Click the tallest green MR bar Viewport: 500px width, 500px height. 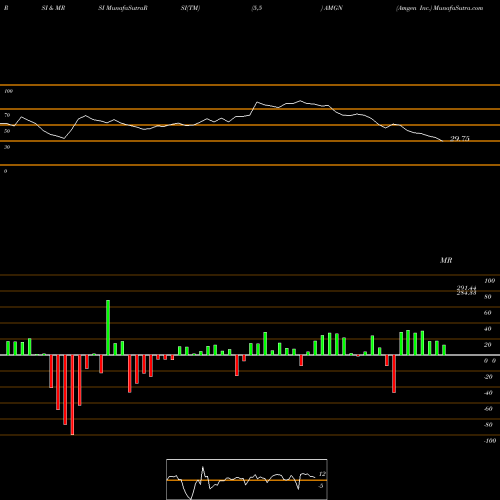pos(108,327)
